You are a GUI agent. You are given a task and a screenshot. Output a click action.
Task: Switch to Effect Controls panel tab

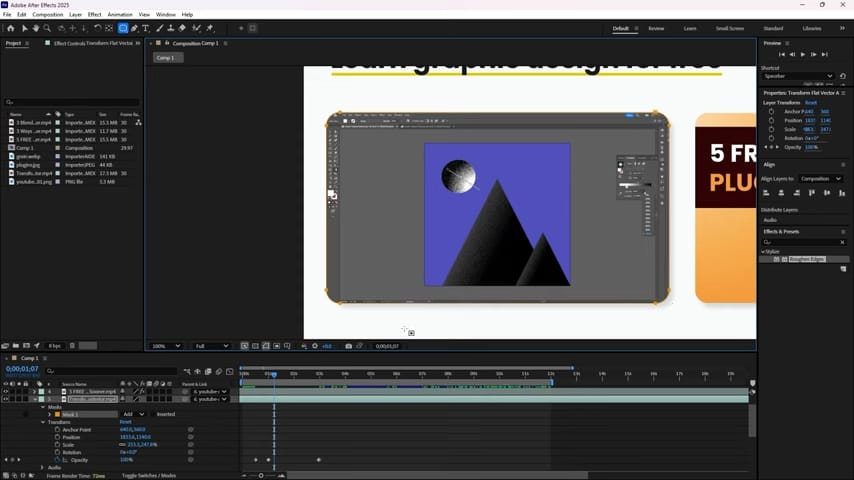[93, 43]
